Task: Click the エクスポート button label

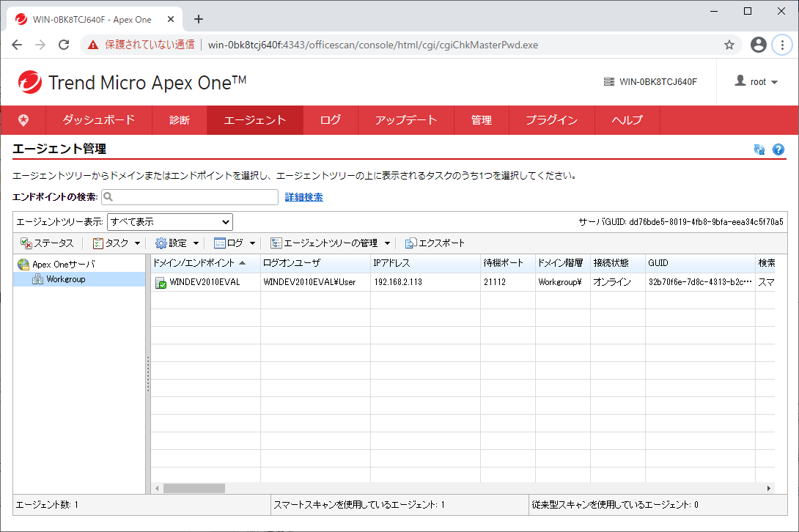Action: click(441, 243)
